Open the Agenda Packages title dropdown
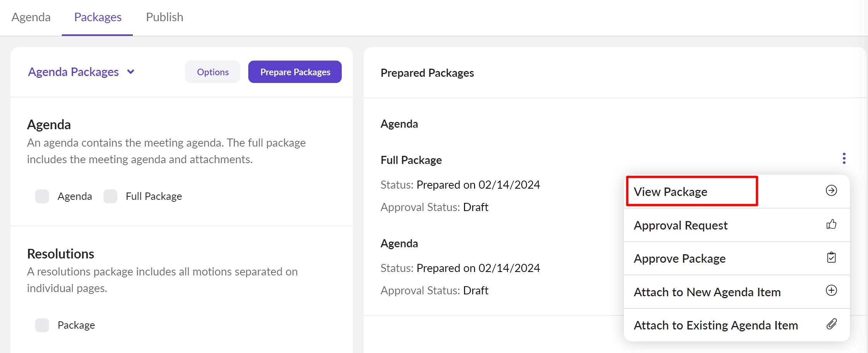Screen dimensions: 868x353 (73, 72)
